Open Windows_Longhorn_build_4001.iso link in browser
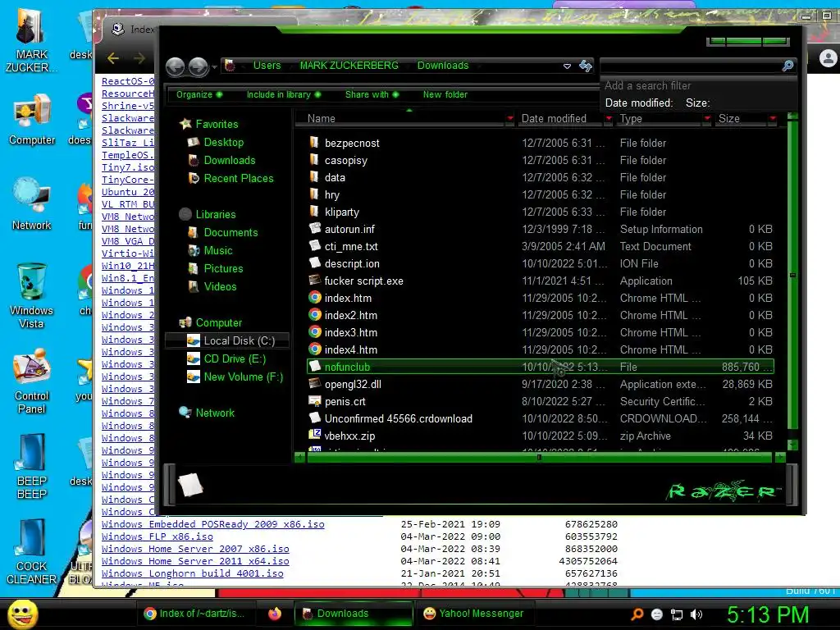Viewport: 840px width, 630px height. pos(192,573)
